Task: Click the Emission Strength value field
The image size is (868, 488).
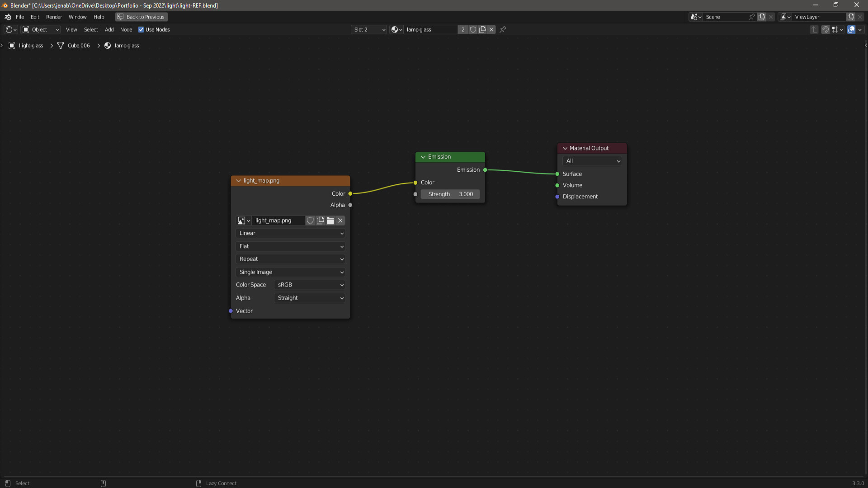Action: click(450, 194)
